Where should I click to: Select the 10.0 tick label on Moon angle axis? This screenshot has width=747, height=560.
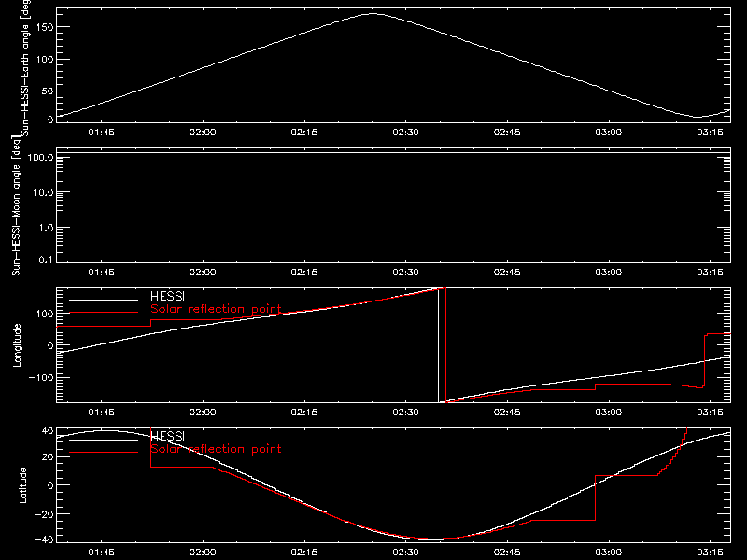point(43,193)
